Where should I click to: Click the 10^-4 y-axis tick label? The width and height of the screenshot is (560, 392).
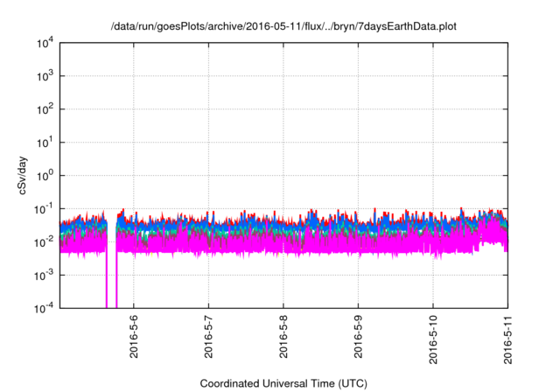pos(44,308)
